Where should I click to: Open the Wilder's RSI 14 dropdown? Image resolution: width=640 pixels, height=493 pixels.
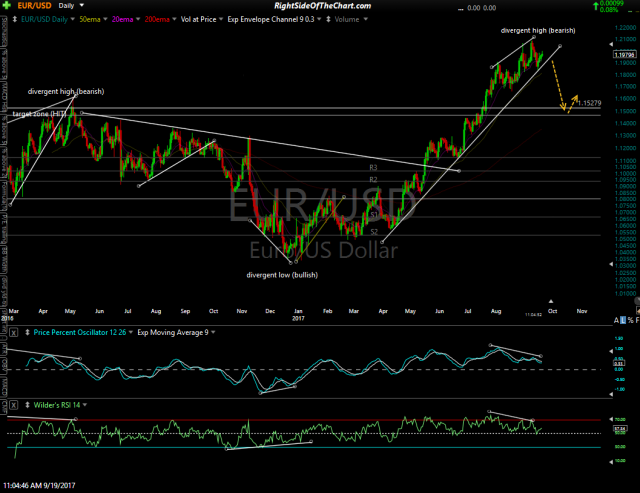coord(85,405)
